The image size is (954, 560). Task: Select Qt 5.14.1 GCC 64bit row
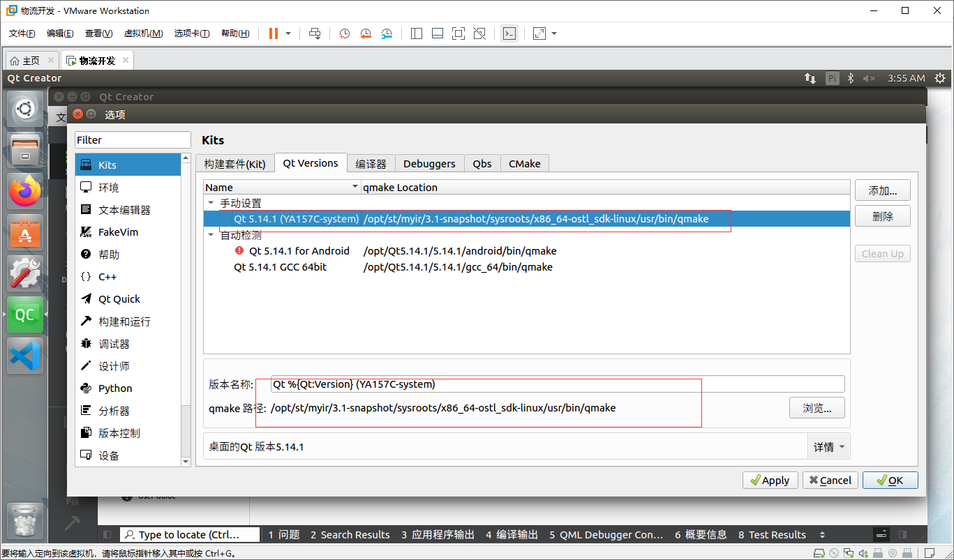click(x=527, y=267)
